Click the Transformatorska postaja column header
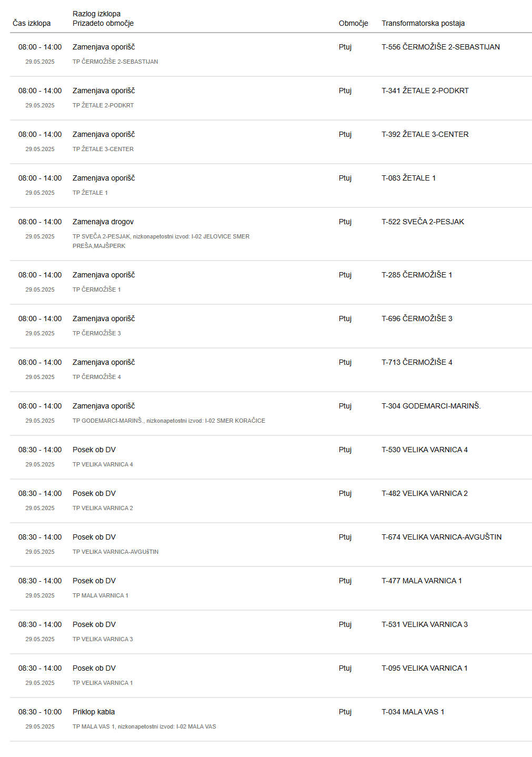Screen dimensions: 532x757 (423, 23)
